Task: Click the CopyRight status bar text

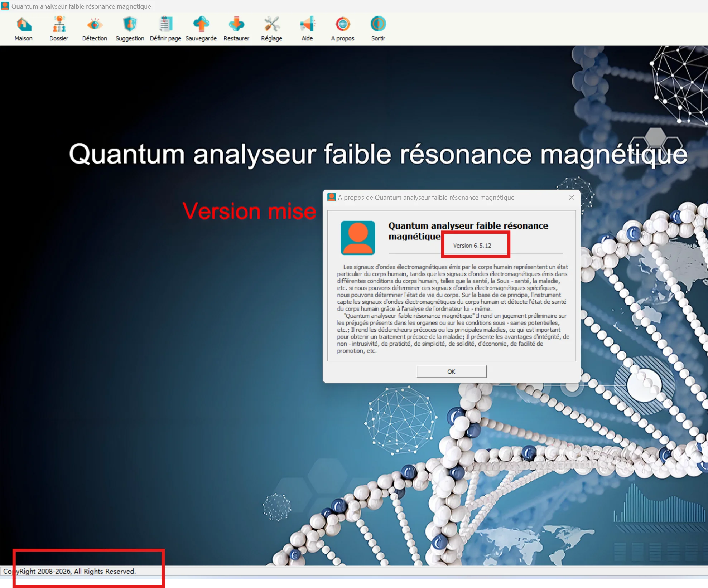Action: coord(70,572)
